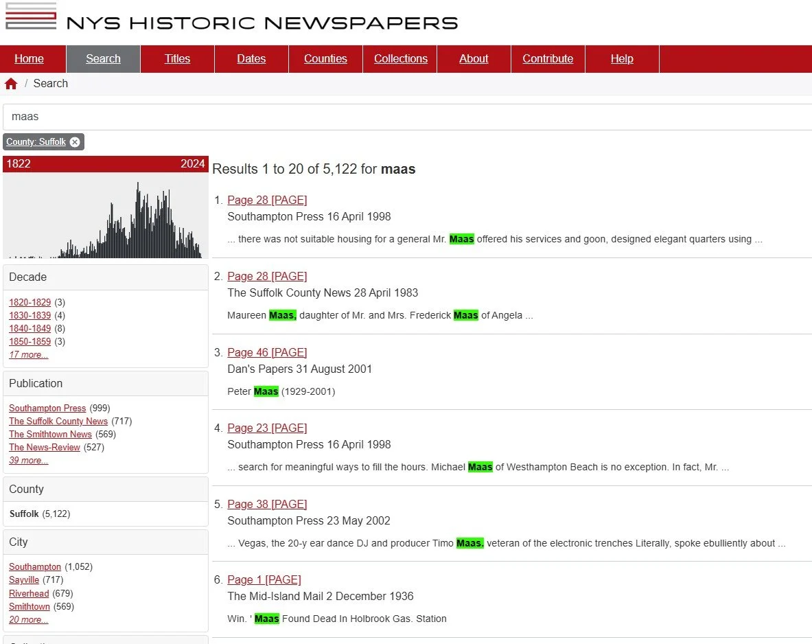Click the City facet header
This screenshot has width=812, height=644.
click(106, 542)
